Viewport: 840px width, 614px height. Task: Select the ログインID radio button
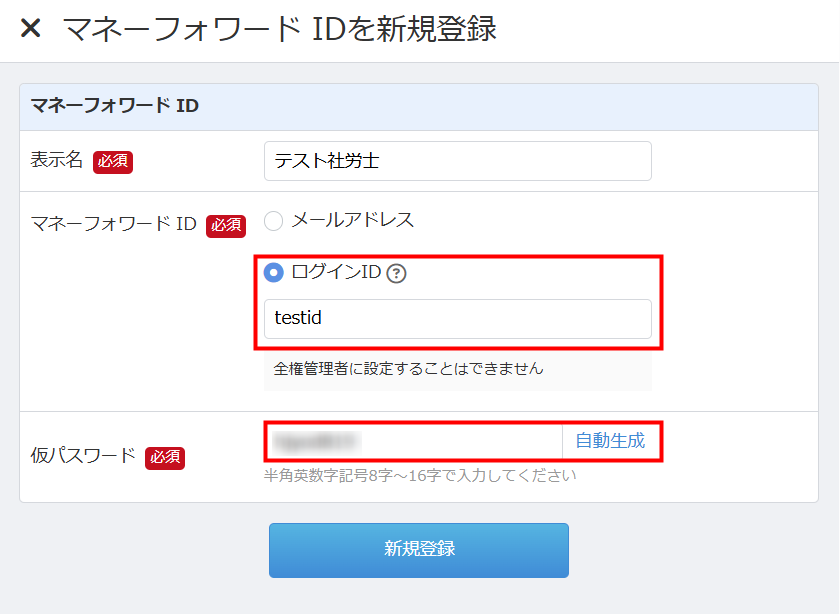(273, 273)
